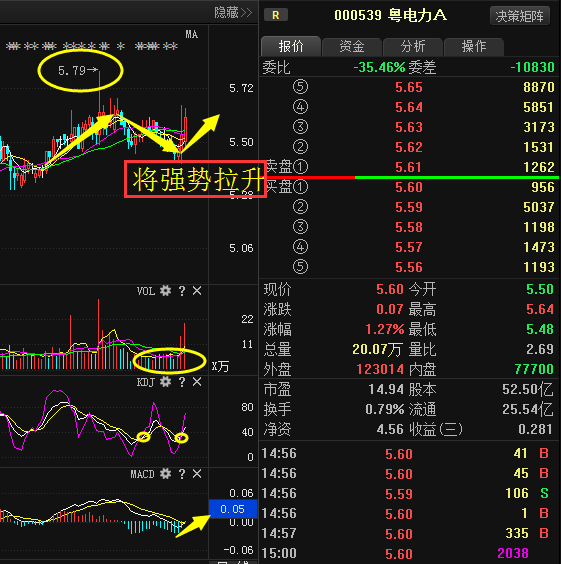Open MACD indicator help question mark
The image size is (561, 564).
point(182,474)
